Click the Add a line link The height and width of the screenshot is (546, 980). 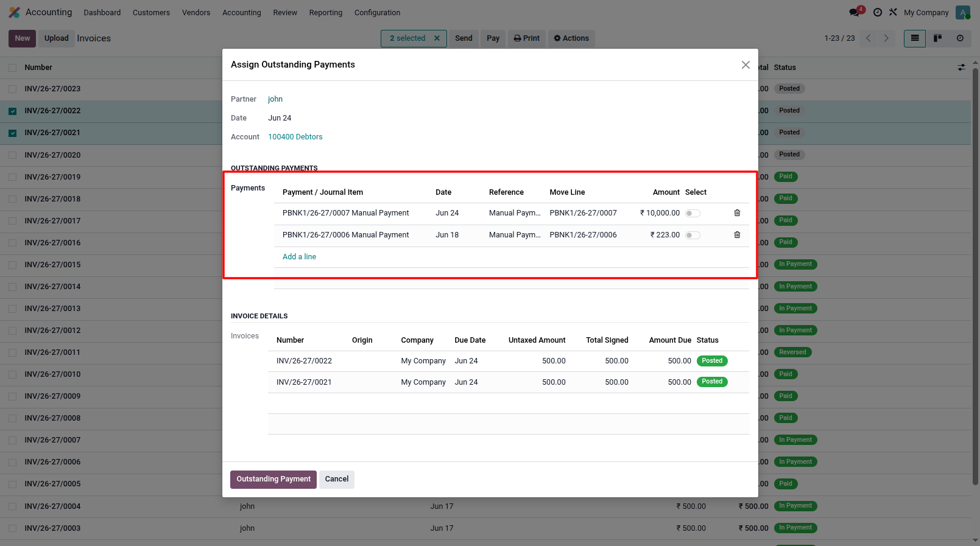(x=299, y=257)
